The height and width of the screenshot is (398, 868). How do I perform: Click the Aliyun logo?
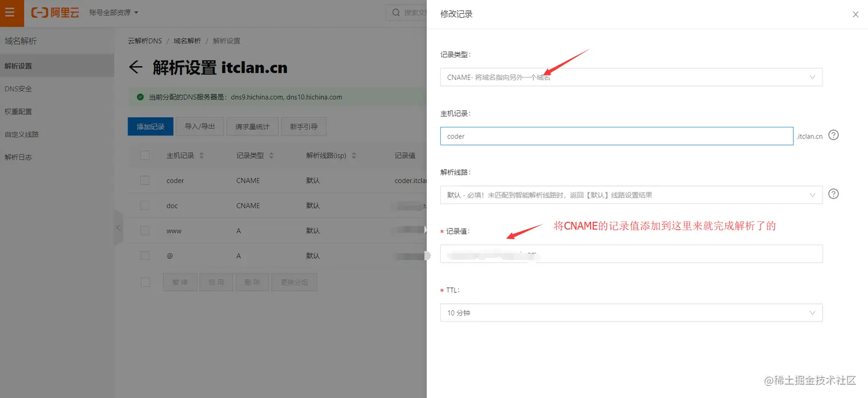click(55, 13)
